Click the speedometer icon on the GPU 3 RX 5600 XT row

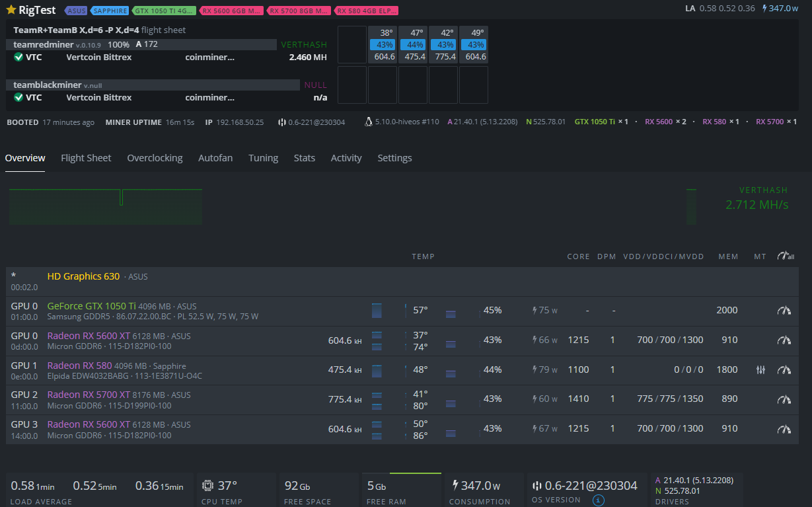[x=784, y=428]
